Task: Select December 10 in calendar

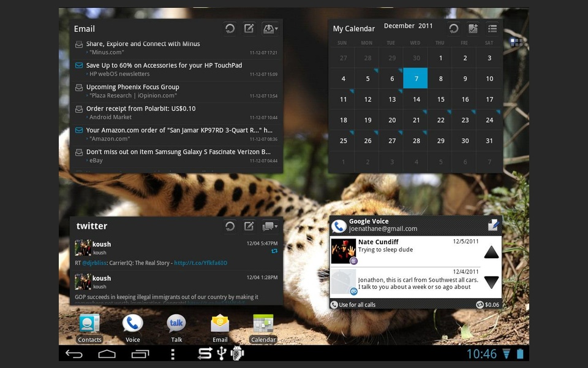Action: click(x=489, y=78)
